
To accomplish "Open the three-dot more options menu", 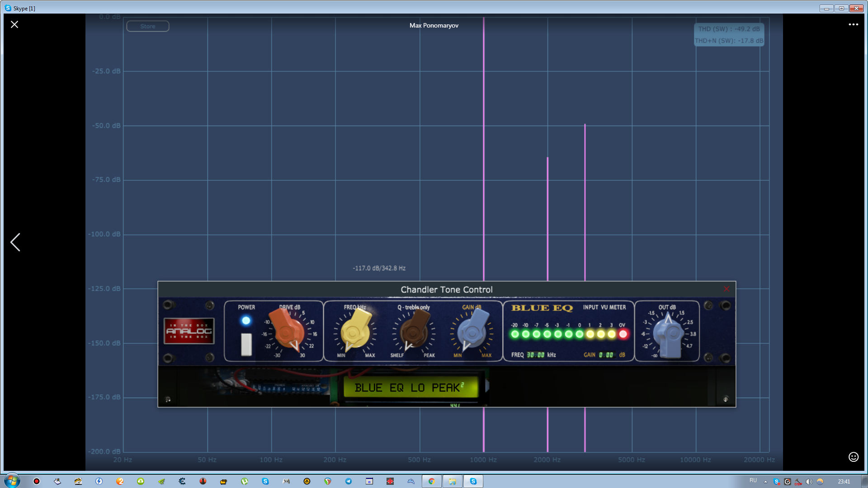I will point(853,24).
